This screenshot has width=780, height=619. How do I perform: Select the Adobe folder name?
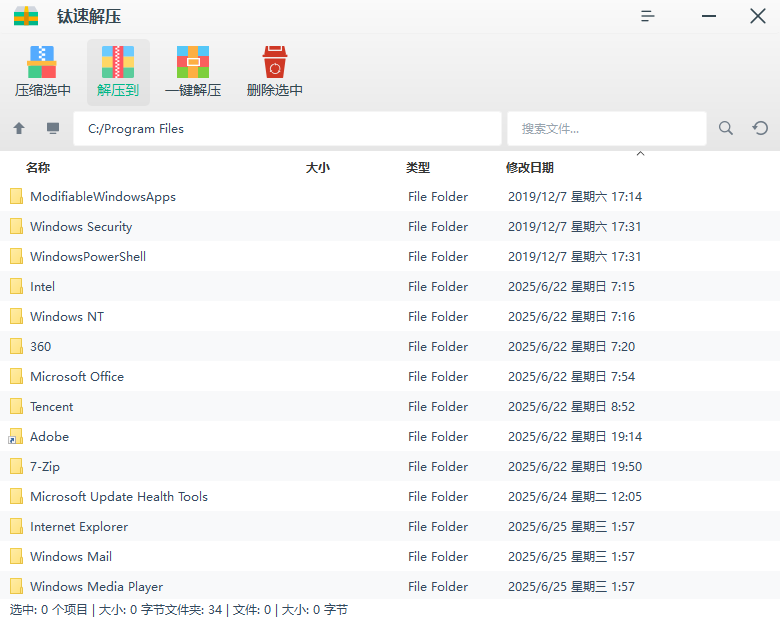[49, 436]
